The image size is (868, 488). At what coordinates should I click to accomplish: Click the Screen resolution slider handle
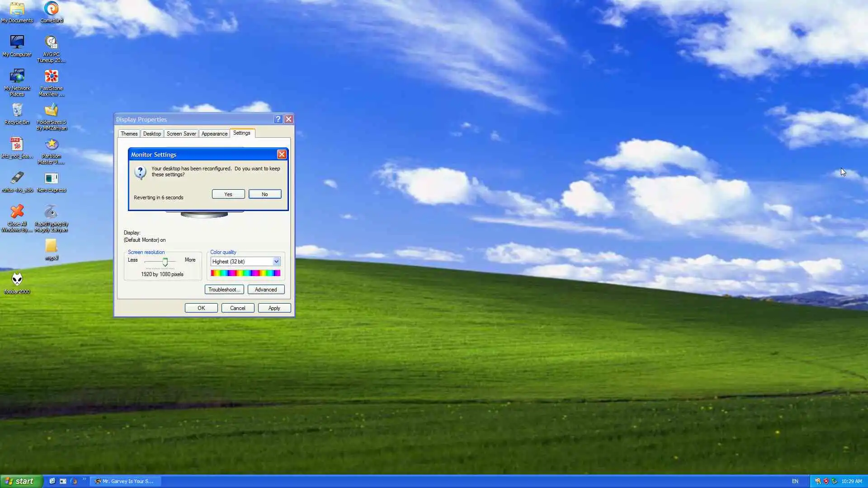pos(165,262)
